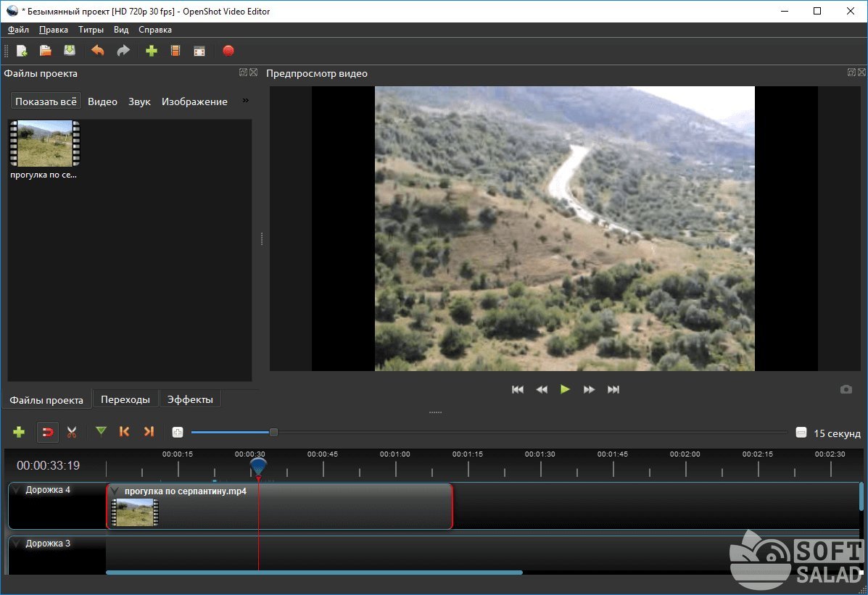Click the Video filter button
Viewport: 868px width, 595px height.
(x=102, y=101)
